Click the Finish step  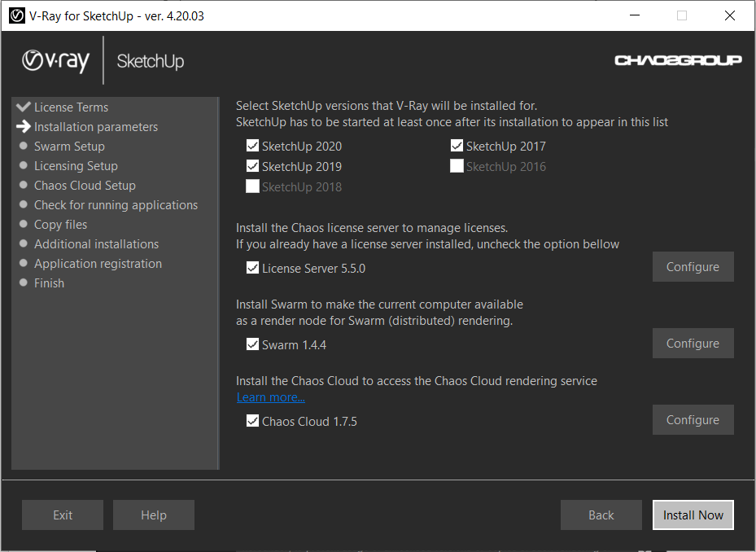coord(49,283)
